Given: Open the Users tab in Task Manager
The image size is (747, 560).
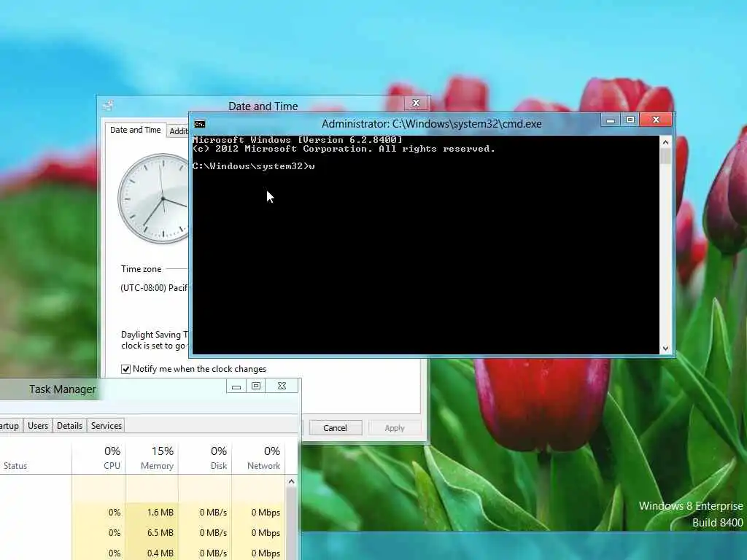Looking at the screenshot, I should coord(38,426).
